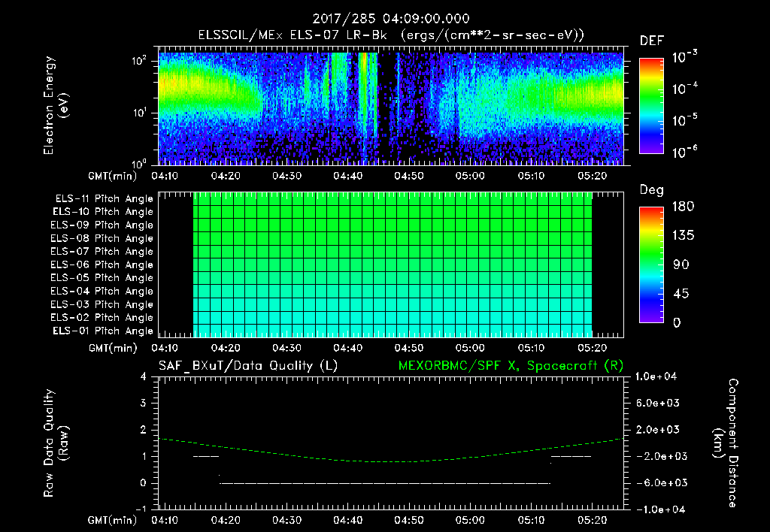Click the 10^1 electron energy tick label

[140, 113]
